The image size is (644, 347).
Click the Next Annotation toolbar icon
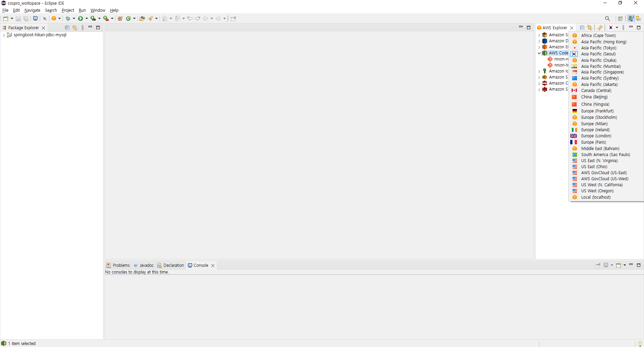click(165, 18)
